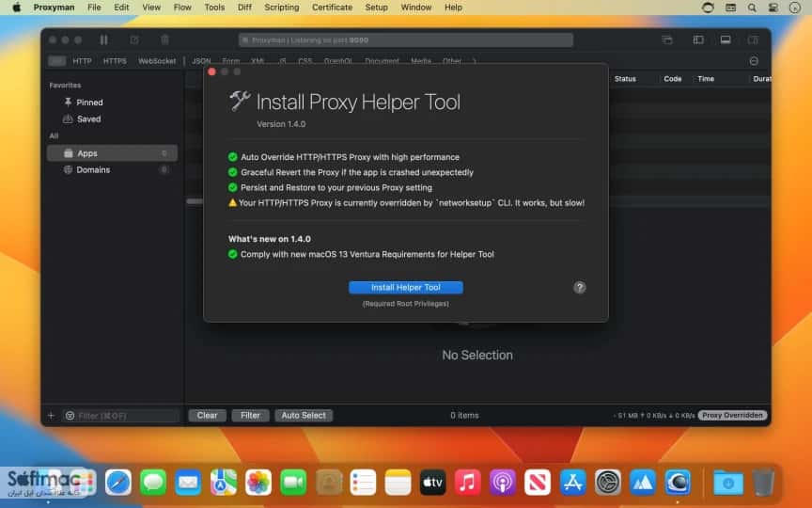
Task: Click the Clear button
Action: pyautogui.click(x=207, y=415)
